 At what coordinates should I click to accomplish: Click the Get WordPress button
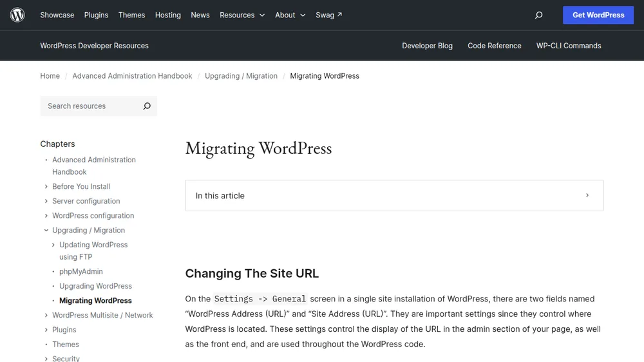(x=598, y=15)
